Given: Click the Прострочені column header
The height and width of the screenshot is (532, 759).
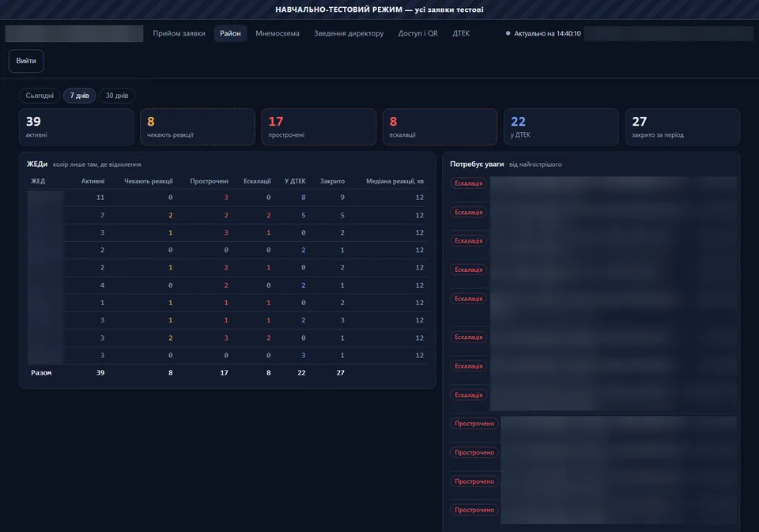Looking at the screenshot, I should (209, 181).
